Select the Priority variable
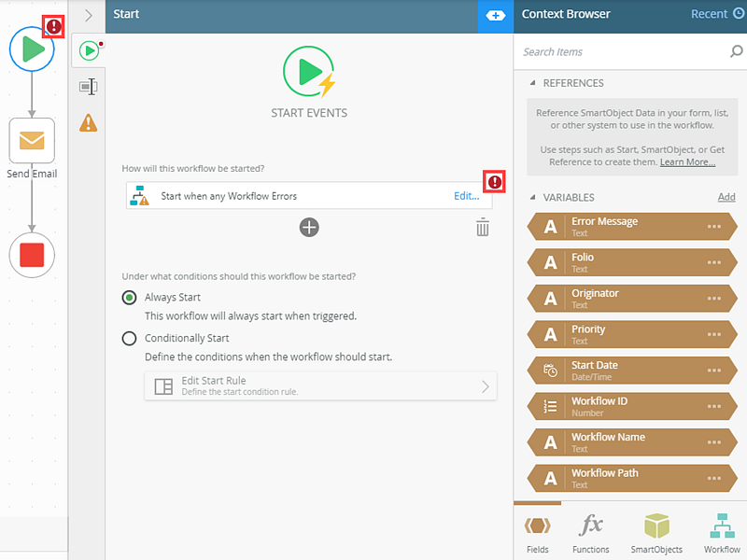The height and width of the screenshot is (560, 747). click(632, 334)
